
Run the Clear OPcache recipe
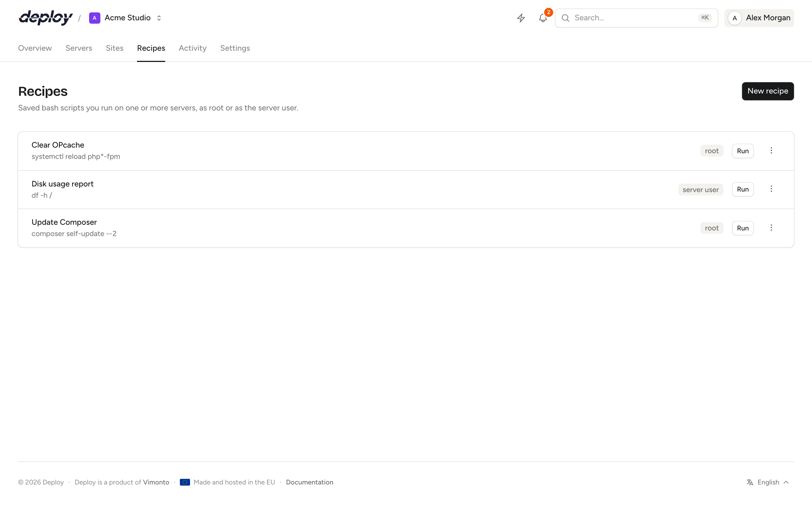tap(743, 151)
